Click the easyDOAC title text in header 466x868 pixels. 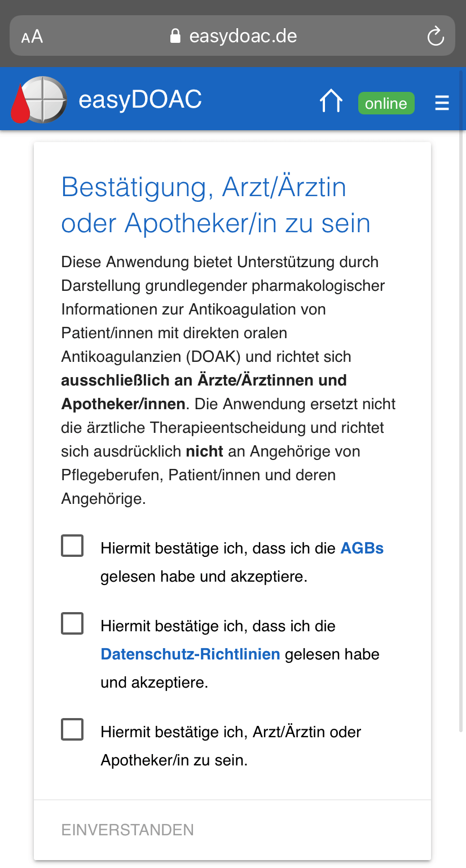[x=140, y=101]
